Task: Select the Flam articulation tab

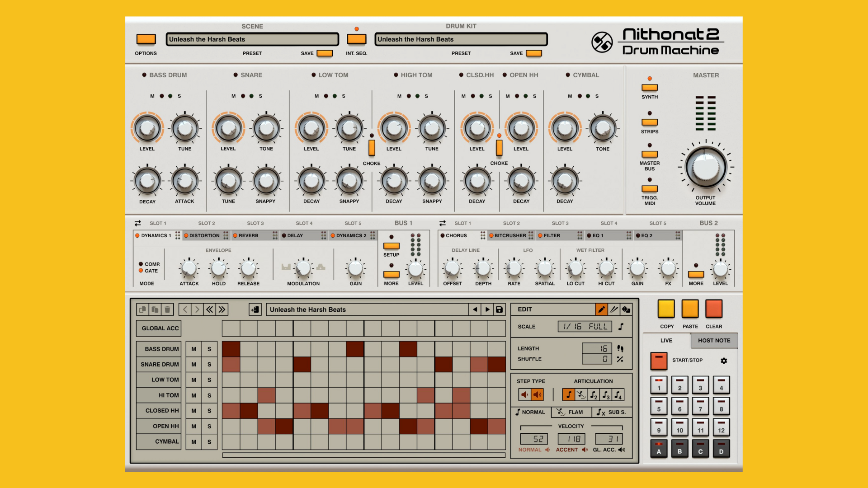Action: [570, 412]
